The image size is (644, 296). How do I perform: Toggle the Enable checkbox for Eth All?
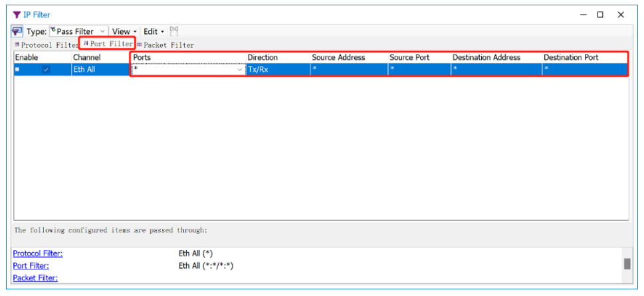(46, 69)
